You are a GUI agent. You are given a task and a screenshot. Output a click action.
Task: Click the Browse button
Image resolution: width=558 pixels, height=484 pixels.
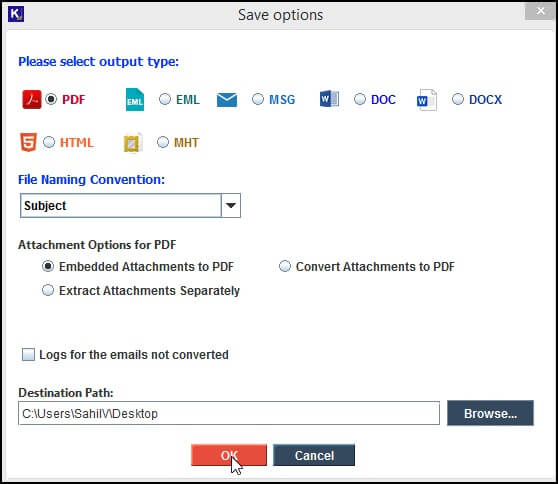tap(490, 413)
